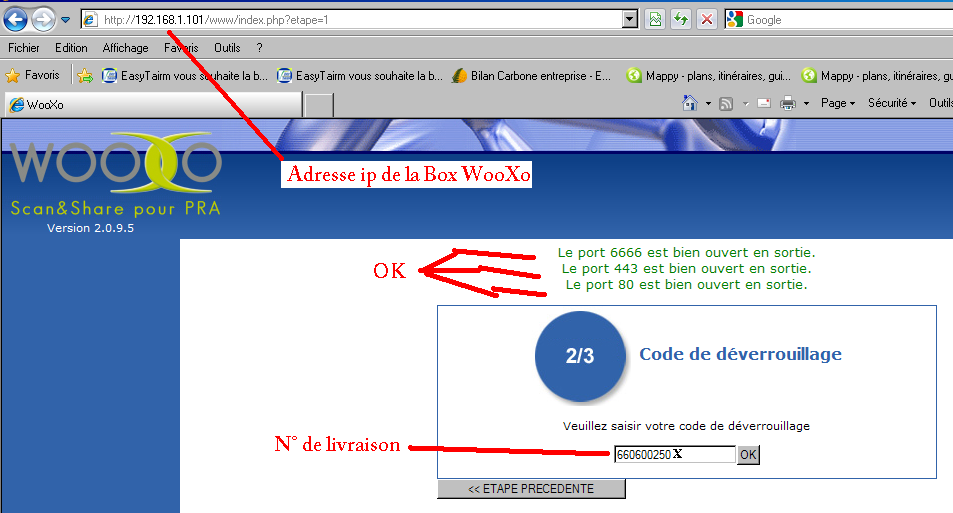
Task: Expand the Print dropdown arrow
Action: [x=807, y=103]
